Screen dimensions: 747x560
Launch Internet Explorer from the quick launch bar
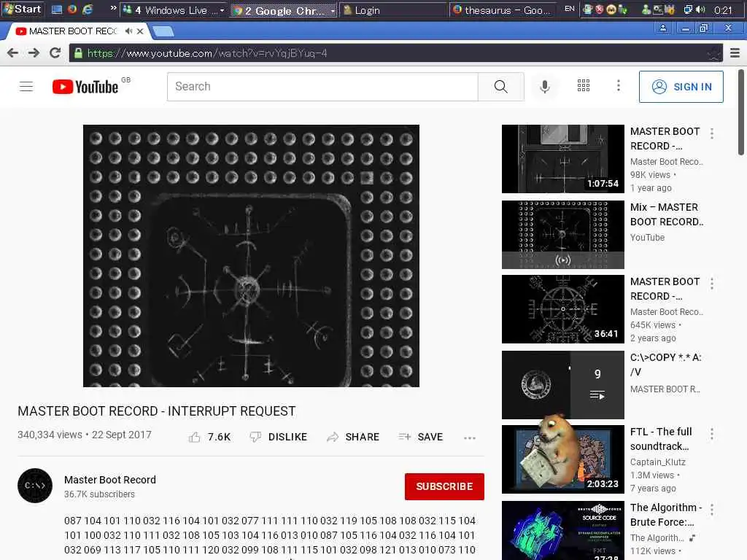point(88,9)
